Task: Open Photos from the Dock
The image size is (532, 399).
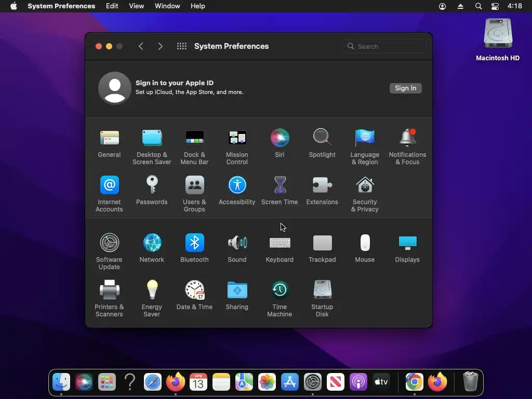Action: 267,382
